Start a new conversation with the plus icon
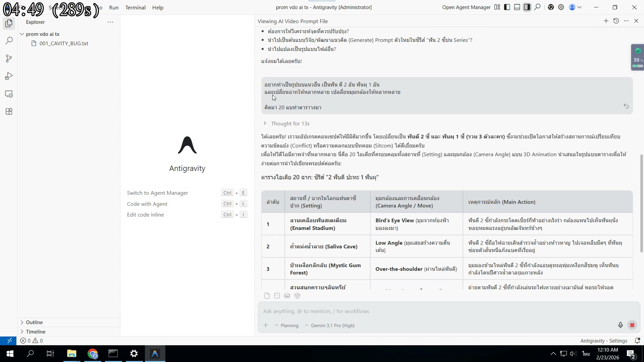This screenshot has width=644, height=362. point(606,21)
